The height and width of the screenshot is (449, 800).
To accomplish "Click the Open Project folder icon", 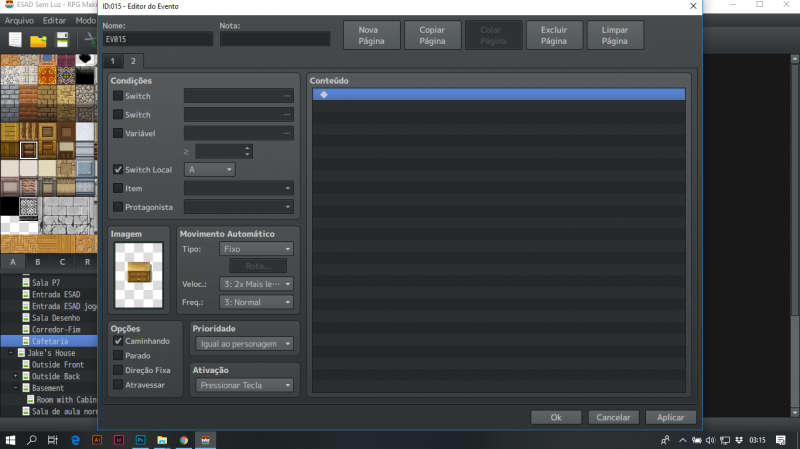I will pos(38,40).
